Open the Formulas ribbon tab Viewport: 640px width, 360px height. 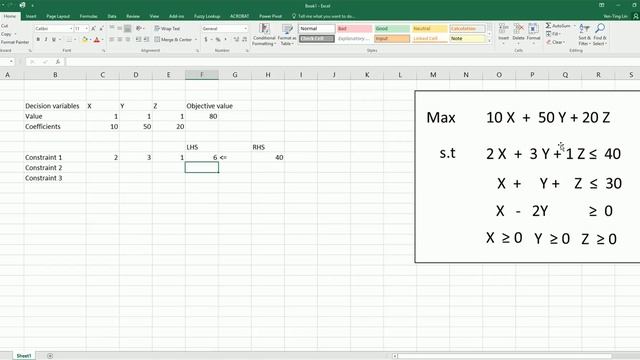89,16
